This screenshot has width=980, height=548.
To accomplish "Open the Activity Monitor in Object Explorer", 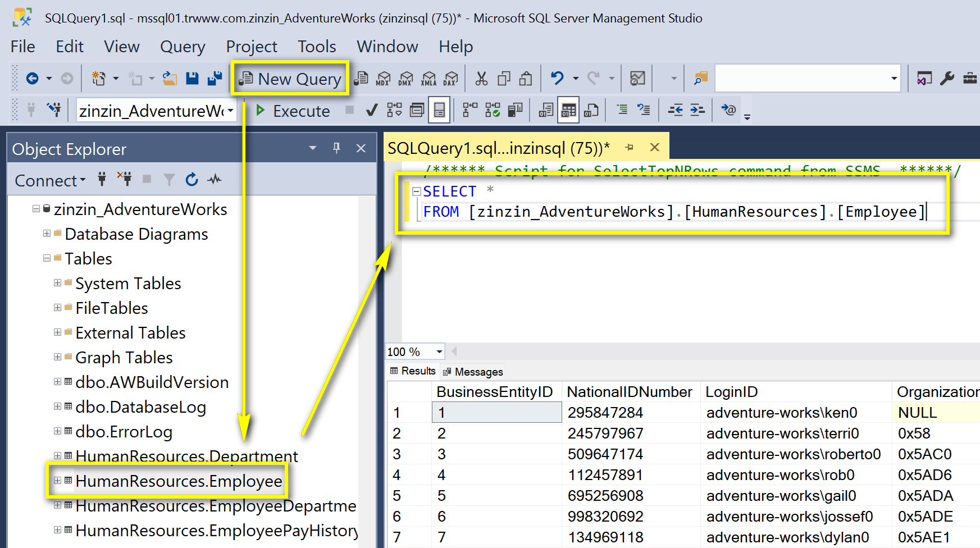I will (x=214, y=180).
